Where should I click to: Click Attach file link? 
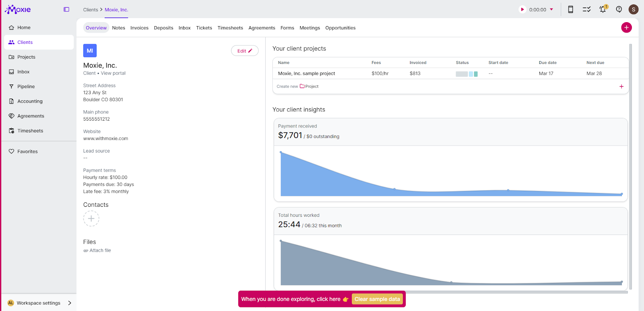[x=97, y=250]
